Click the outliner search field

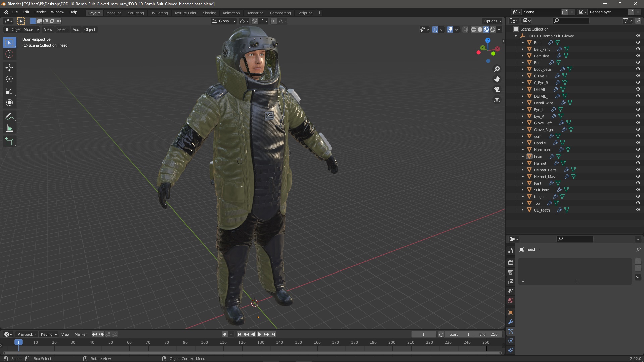[571, 21]
